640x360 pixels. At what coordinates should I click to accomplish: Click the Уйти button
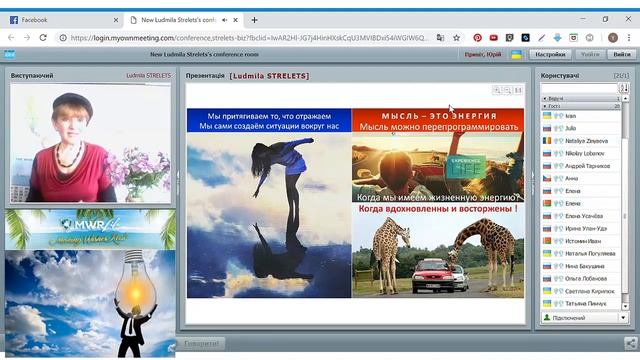(x=590, y=54)
